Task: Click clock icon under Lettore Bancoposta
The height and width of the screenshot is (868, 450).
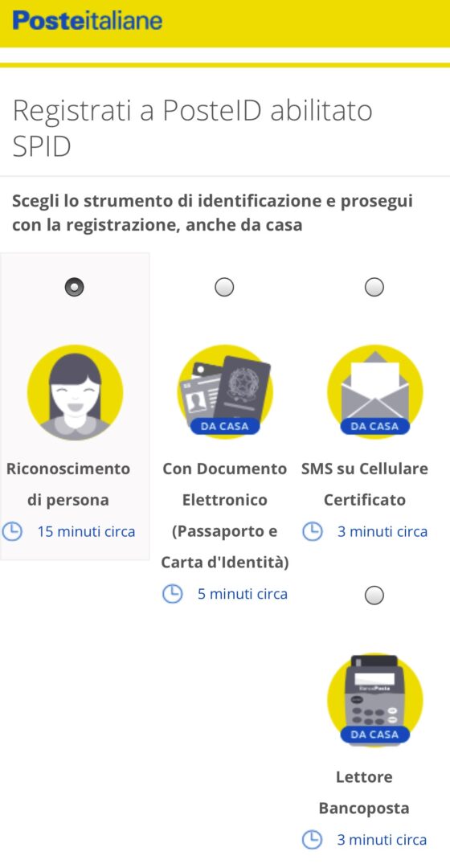Action: [312, 839]
